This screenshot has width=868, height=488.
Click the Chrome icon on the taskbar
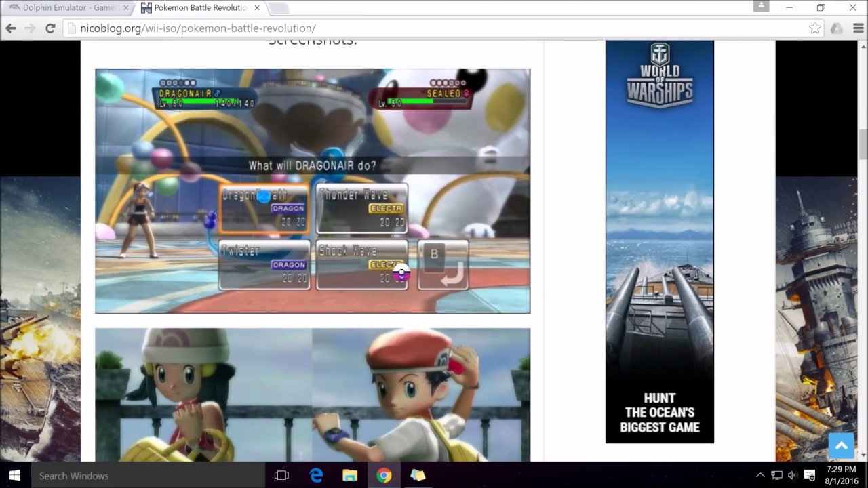[x=384, y=475]
